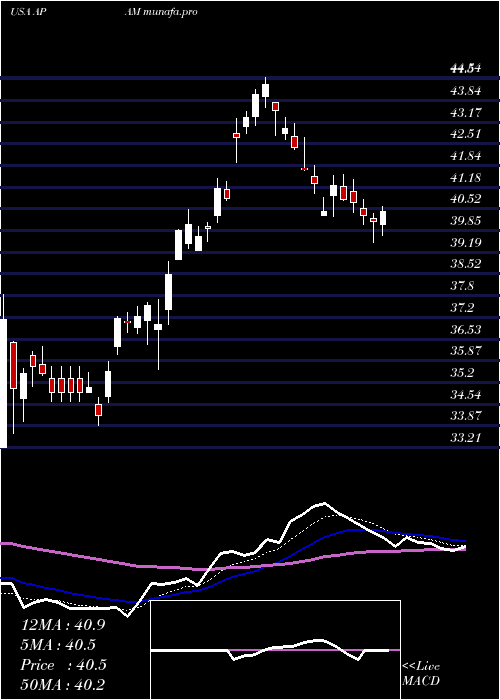Click the 12MA : 40.9 readout
Viewport: 500px width, 700px height.
(63, 625)
